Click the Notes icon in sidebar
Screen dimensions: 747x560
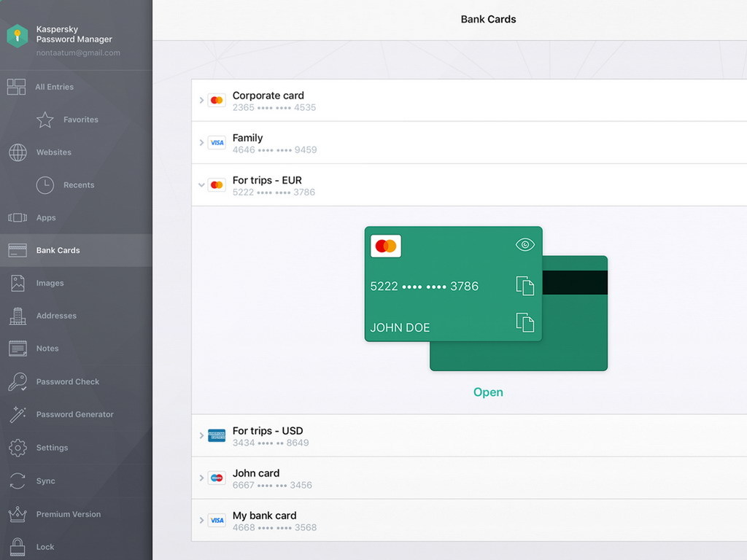[18, 349]
